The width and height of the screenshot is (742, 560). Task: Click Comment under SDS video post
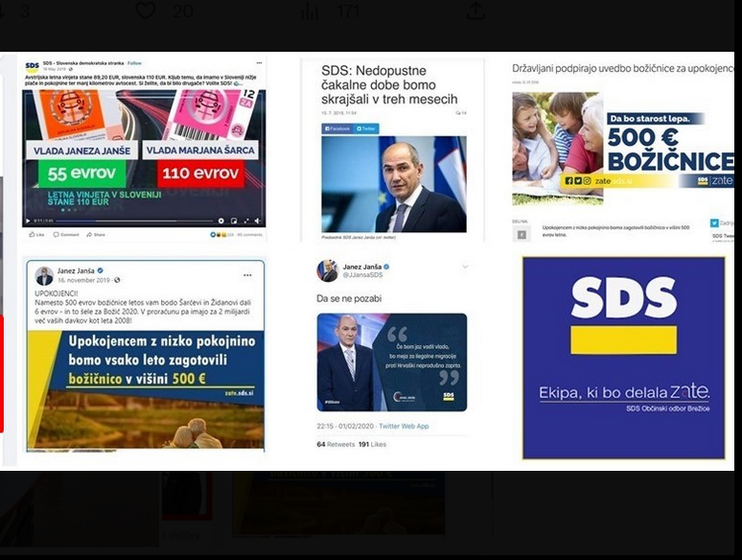click(x=66, y=234)
